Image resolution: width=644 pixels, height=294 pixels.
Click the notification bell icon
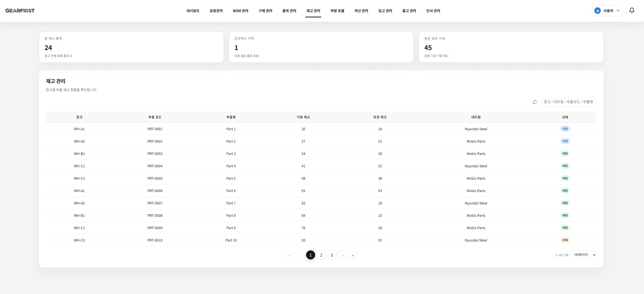click(632, 10)
